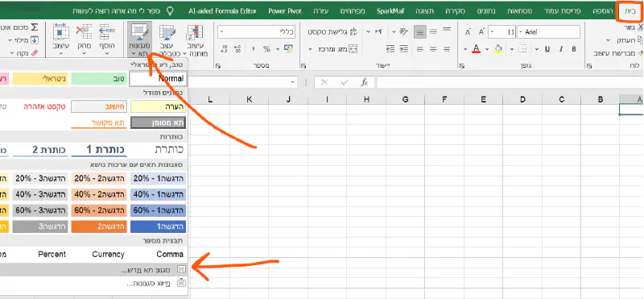Screen dimensions: 644x299
Task: Click the Format cells (עיצוב) icon in the cells group
Action: point(61,31)
